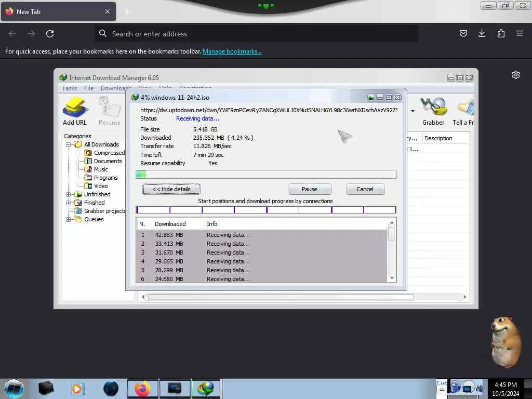Click the hamster desktop mascot
The image size is (532, 399).
pos(505,342)
